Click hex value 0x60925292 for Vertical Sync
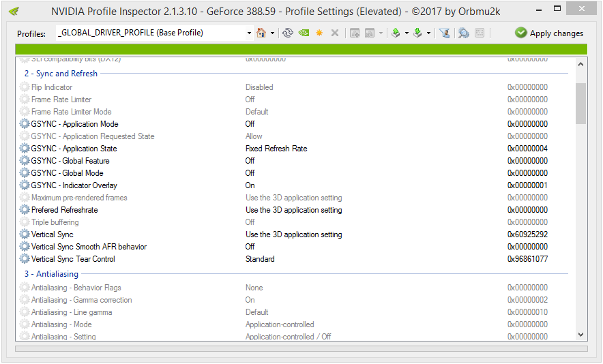This screenshot has width=603, height=364. coord(528,234)
